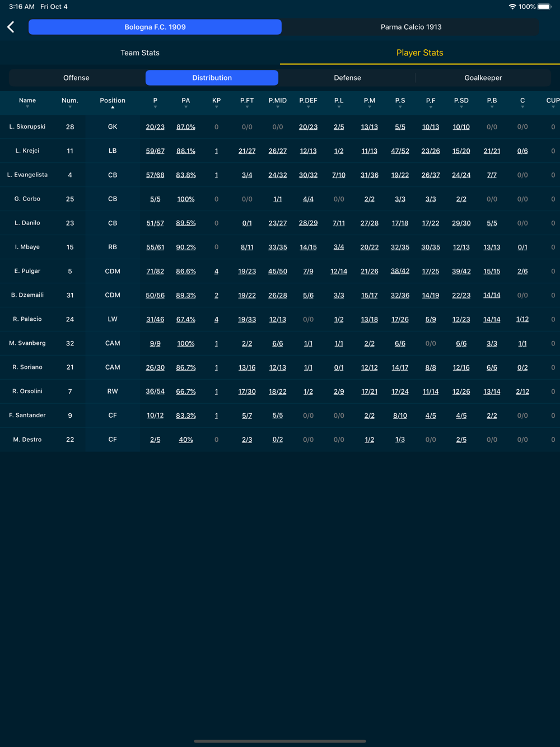Viewport: 560px width, 747px height.
Task: Open G. Corbo's 100% pass accuracy
Action: 186,199
